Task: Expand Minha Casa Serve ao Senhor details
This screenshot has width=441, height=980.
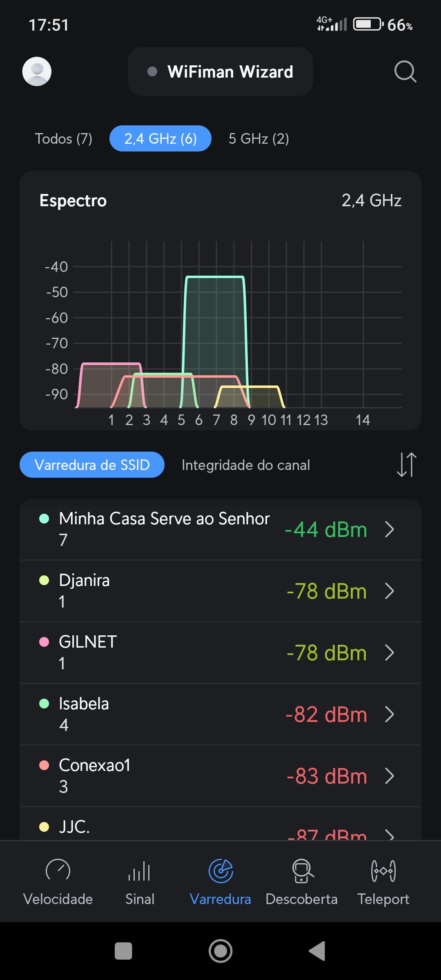Action: coord(390,530)
